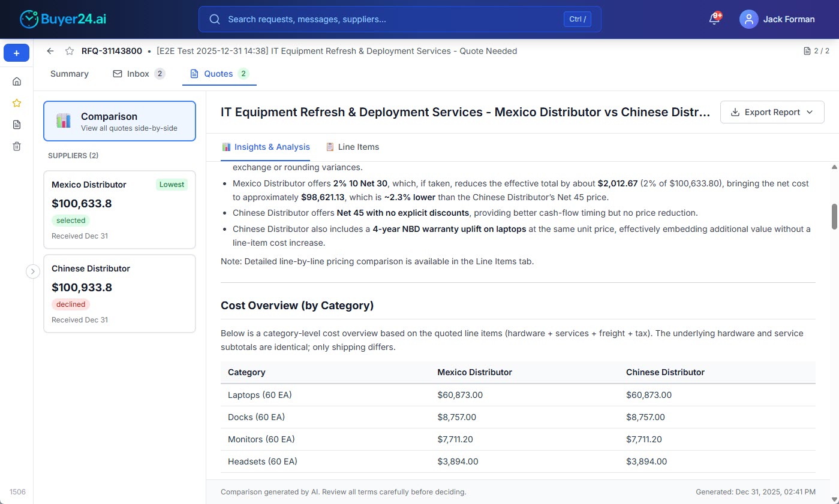The height and width of the screenshot is (504, 839).
Task: Go back using the arrow next to RFQ-31143800
Action: click(50, 51)
